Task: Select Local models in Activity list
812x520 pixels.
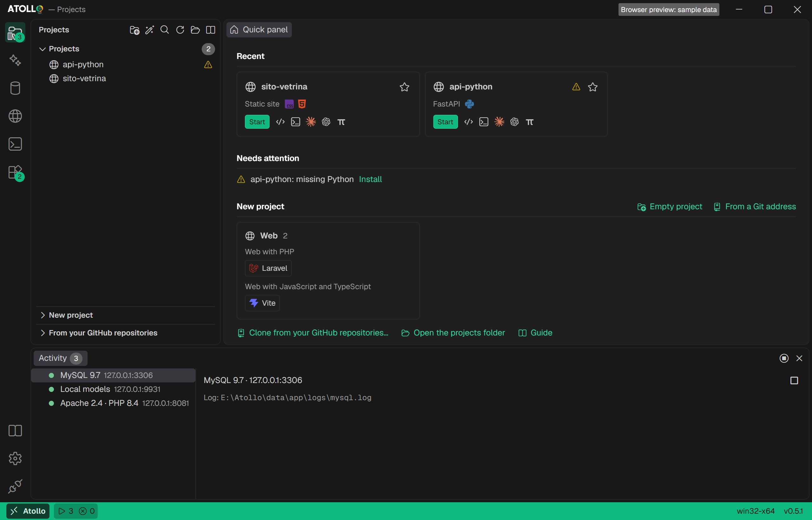Action: pyautogui.click(x=113, y=389)
